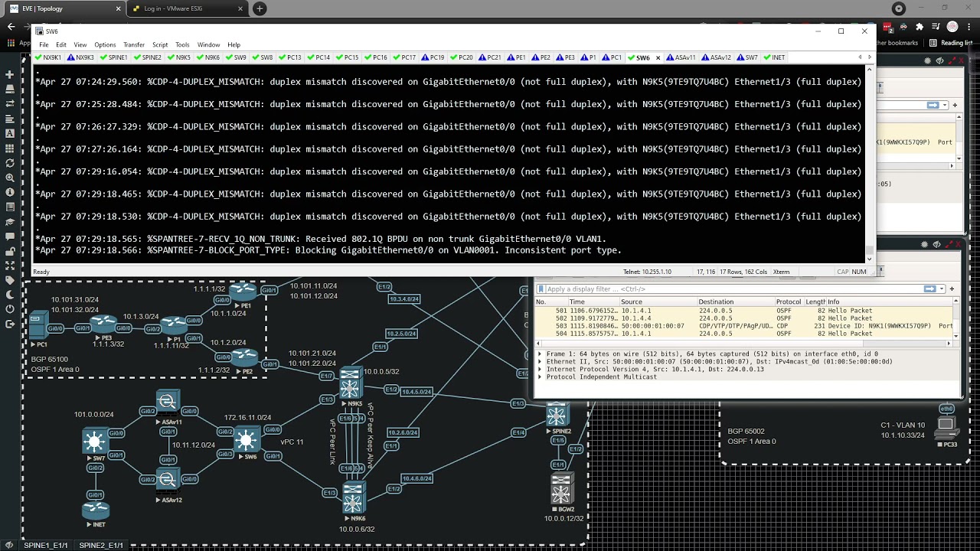This screenshot has height=551, width=980.
Task: Switch to the INET session tab
Action: click(773, 57)
